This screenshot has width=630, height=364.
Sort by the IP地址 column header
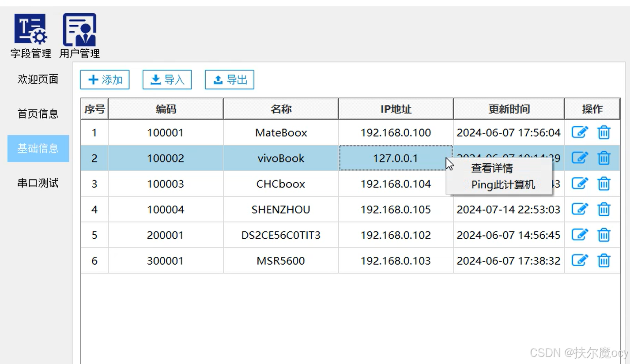(x=396, y=109)
